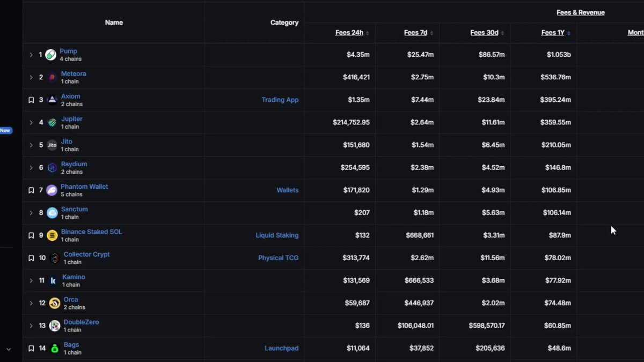Viewport: 644px width, 362px height.
Task: Click the Orca logo icon
Action: point(54,303)
